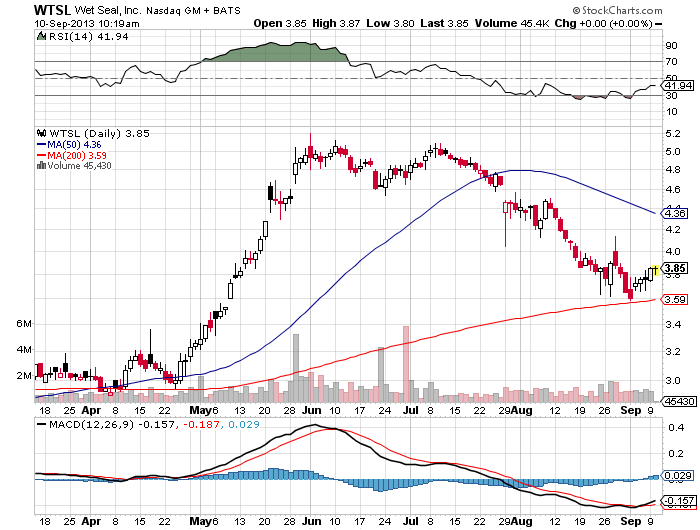Viewport: 700px width, 530px height.
Task: Click the Low 3.80 header value
Action: point(390,23)
